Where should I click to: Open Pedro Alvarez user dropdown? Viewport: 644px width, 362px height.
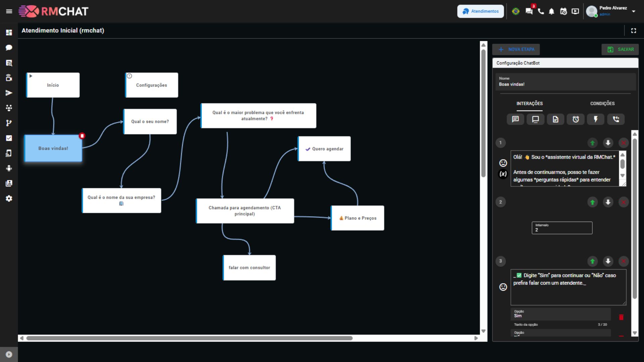click(x=633, y=11)
